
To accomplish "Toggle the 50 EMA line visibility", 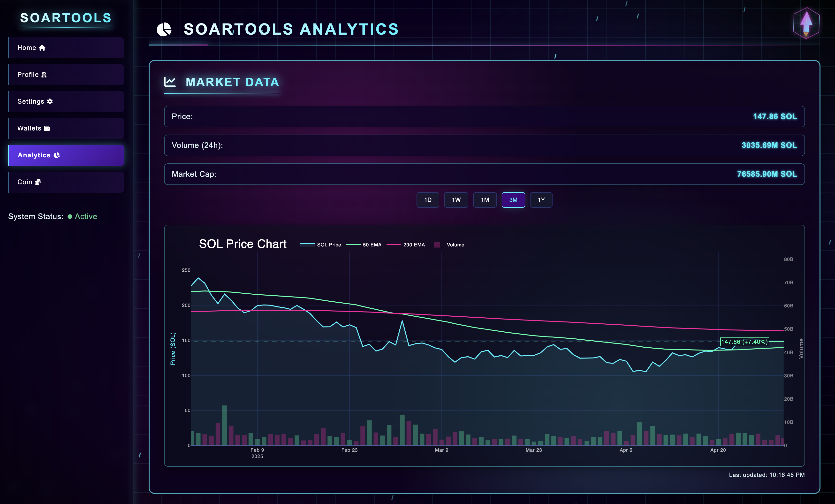I will pyautogui.click(x=365, y=244).
